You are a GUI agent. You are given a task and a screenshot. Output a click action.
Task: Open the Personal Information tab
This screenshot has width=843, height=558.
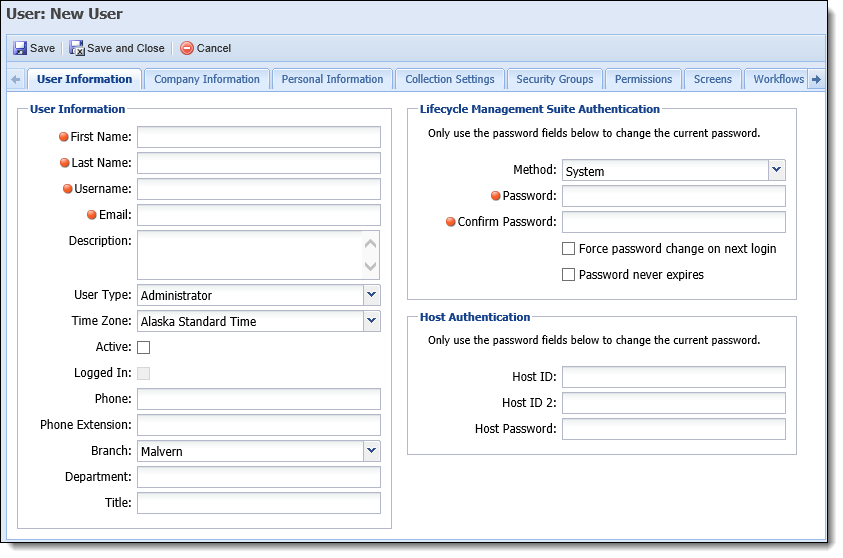332,79
